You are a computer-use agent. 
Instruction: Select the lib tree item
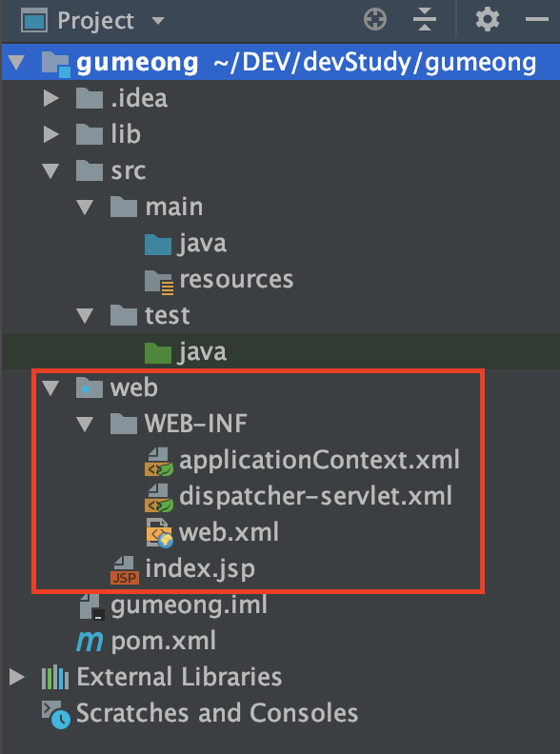point(126,134)
